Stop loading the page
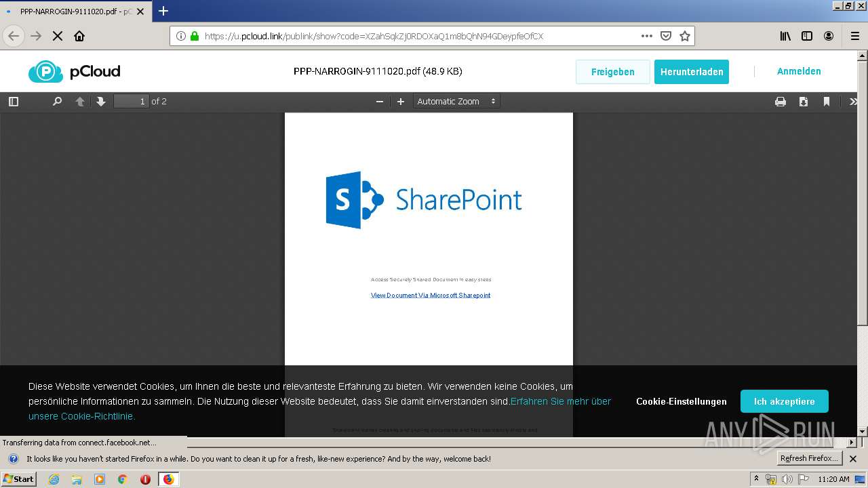This screenshot has height=488, width=868. (x=58, y=36)
